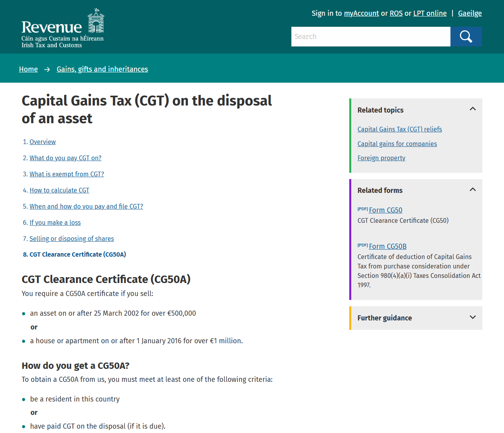Viewport: 504px width, 433px height.
Task: Click the Revenue logo
Action: point(63,28)
